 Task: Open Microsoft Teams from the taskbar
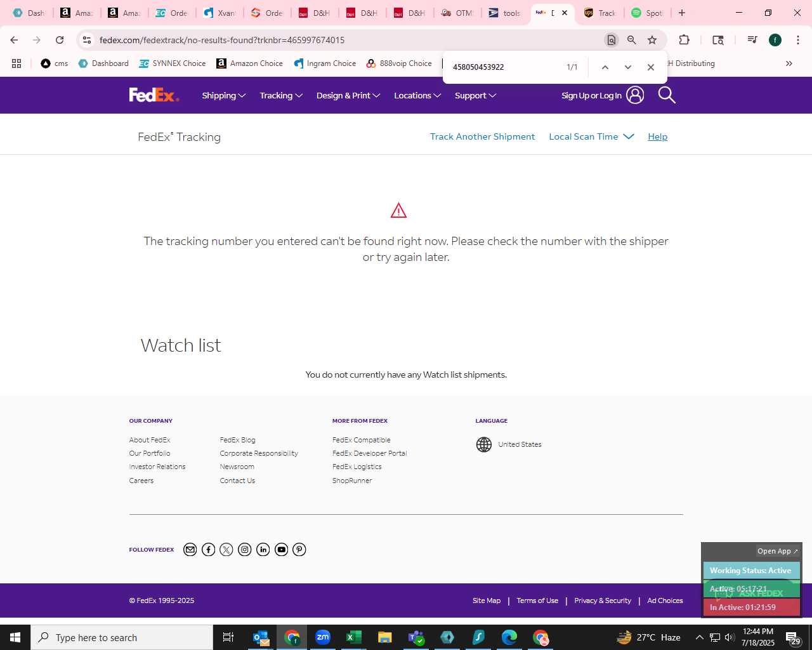click(x=416, y=637)
